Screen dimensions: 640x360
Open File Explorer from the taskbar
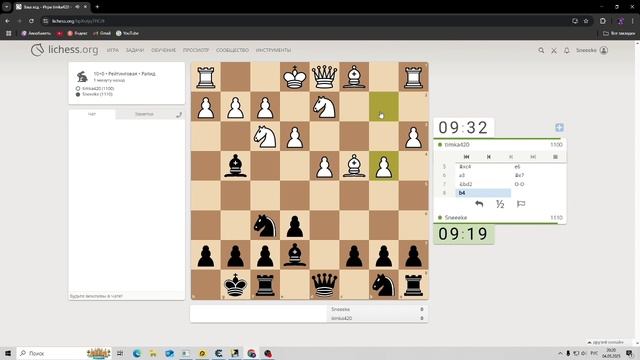[x=153, y=353]
